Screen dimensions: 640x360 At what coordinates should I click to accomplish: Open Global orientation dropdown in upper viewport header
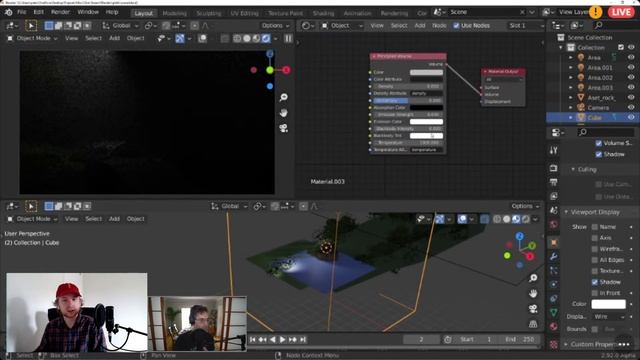click(121, 26)
